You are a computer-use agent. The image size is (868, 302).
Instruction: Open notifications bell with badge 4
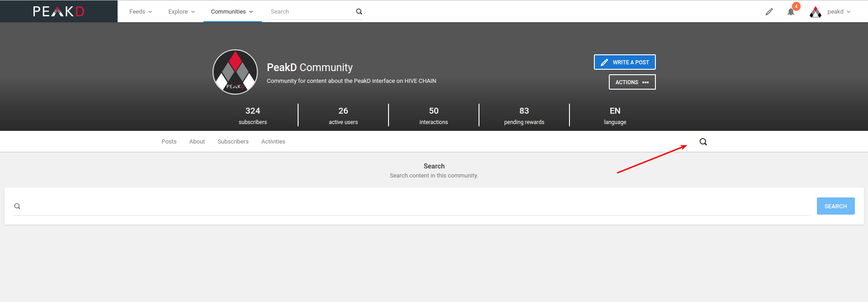791,12
